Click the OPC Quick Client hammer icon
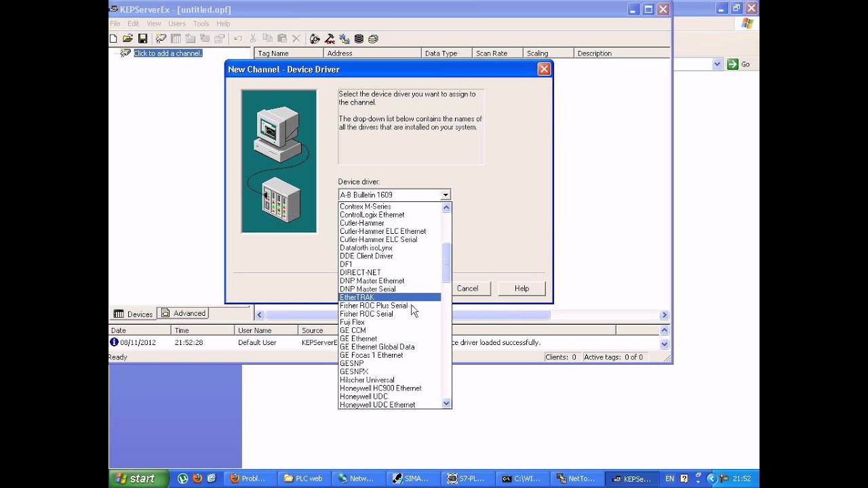 330,39
